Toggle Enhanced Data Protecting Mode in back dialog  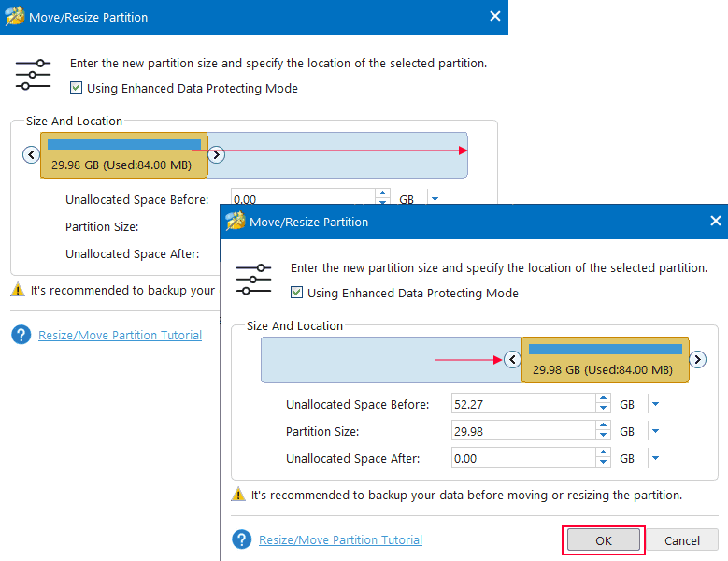(x=76, y=88)
